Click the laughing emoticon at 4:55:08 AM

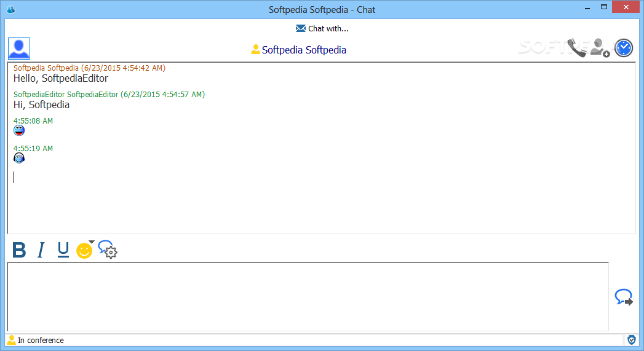(x=19, y=130)
